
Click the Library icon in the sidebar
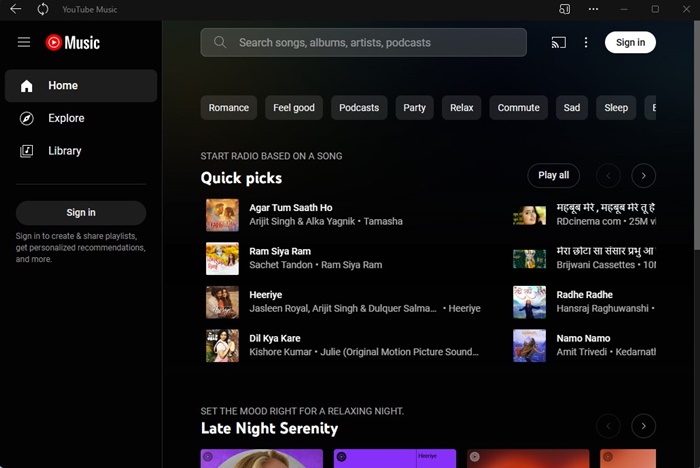click(27, 151)
